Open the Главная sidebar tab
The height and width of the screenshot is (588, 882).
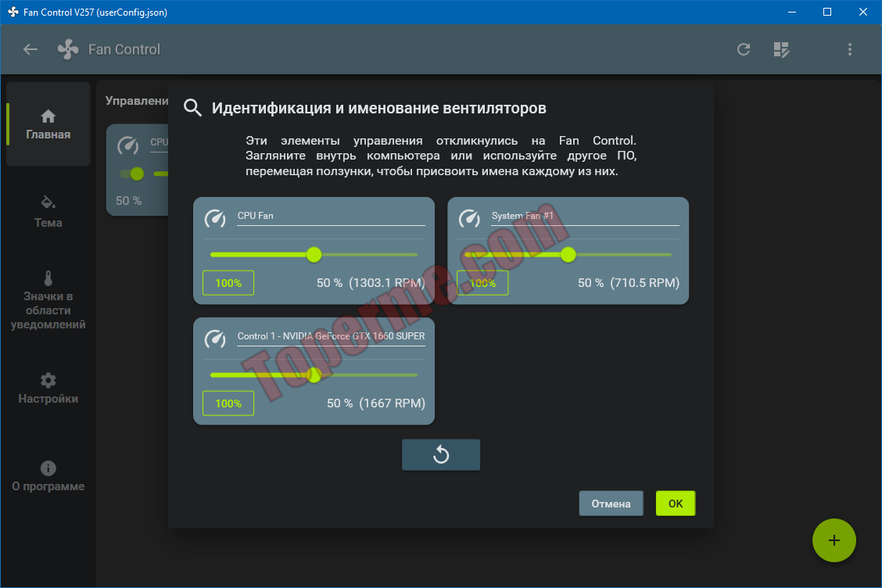(48, 125)
